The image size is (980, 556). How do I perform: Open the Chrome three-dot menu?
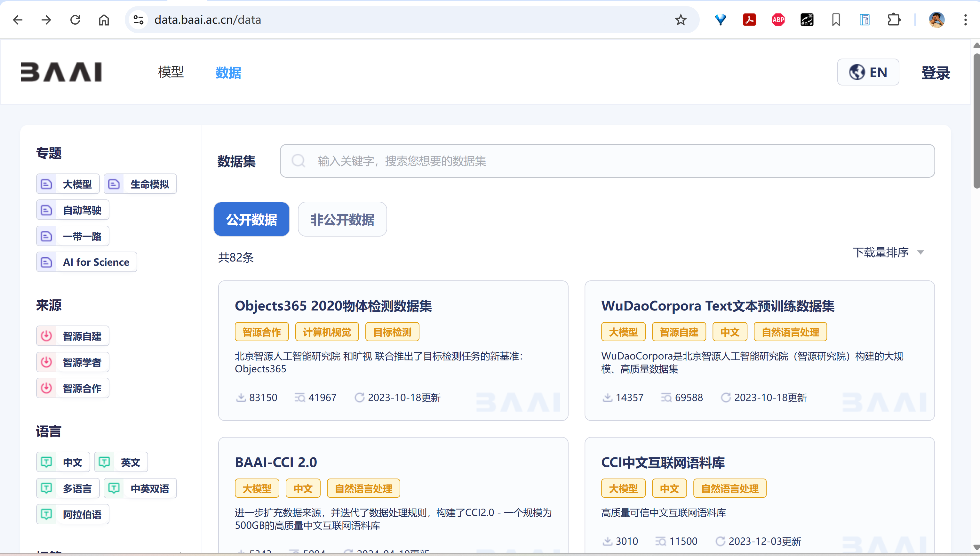tap(965, 20)
